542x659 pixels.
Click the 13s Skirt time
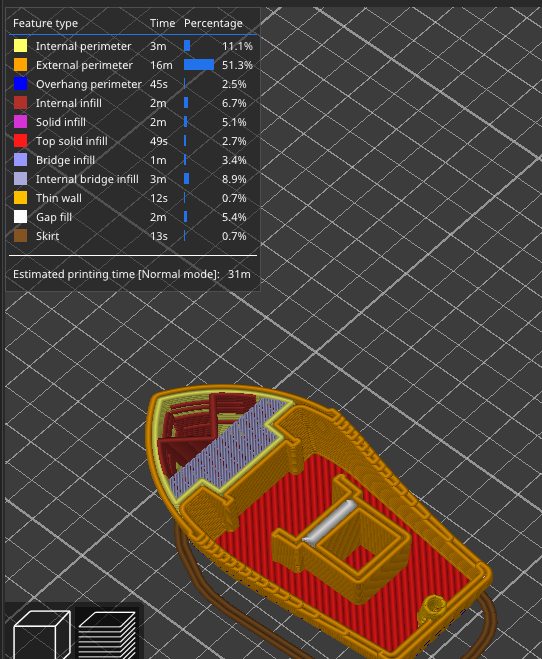(x=158, y=236)
